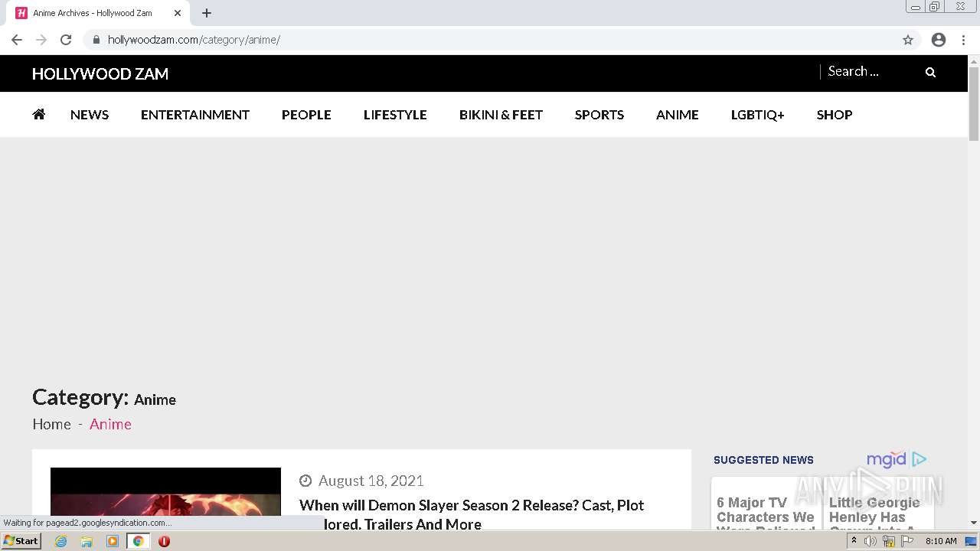Screen dimensions: 980x551
Task: Open the Demon Slayer article thumbnail
Action: (x=165, y=497)
